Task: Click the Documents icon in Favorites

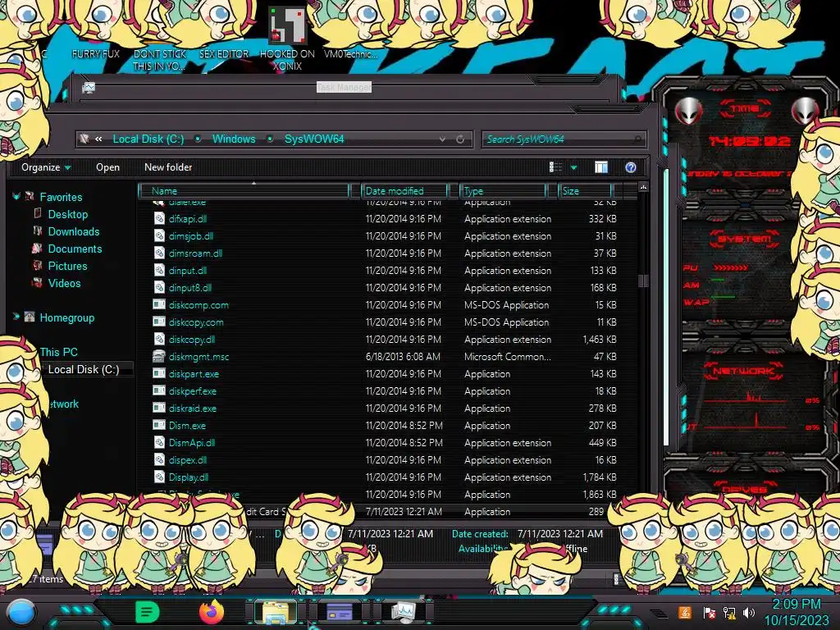Action: [37, 248]
